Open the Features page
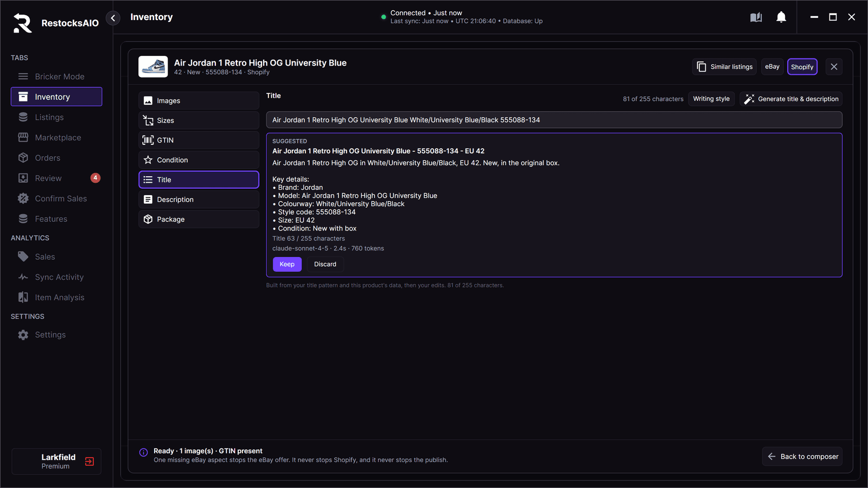 (x=56, y=219)
